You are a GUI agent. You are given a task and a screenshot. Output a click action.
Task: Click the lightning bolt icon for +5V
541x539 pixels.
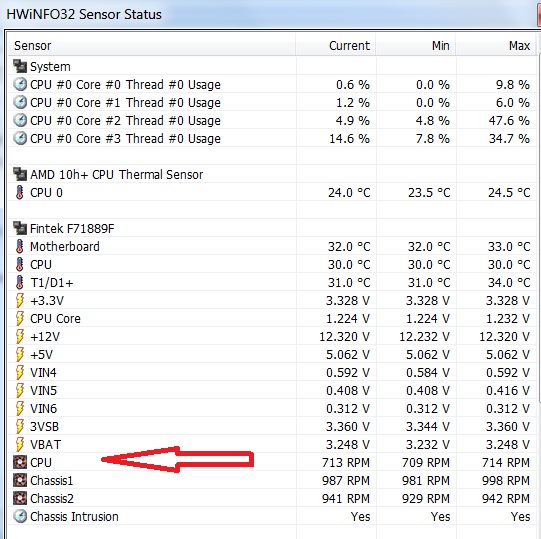tap(20, 354)
